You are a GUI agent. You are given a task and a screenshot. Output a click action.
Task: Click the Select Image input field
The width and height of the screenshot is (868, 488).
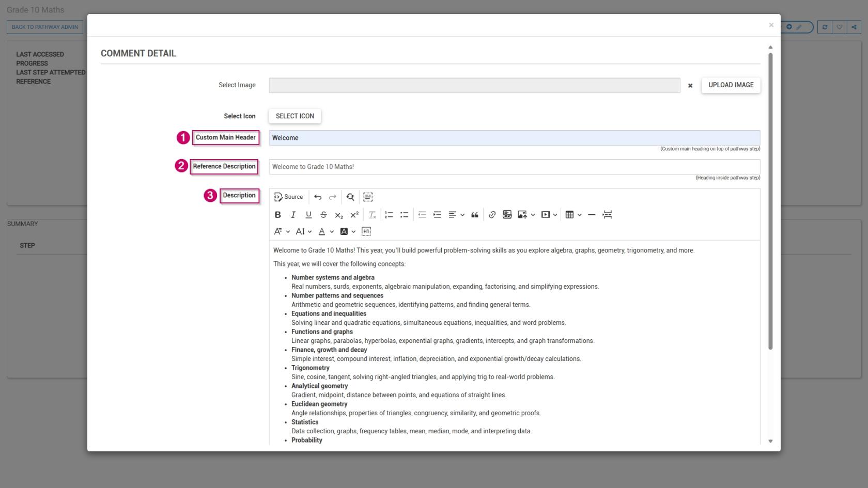(474, 85)
